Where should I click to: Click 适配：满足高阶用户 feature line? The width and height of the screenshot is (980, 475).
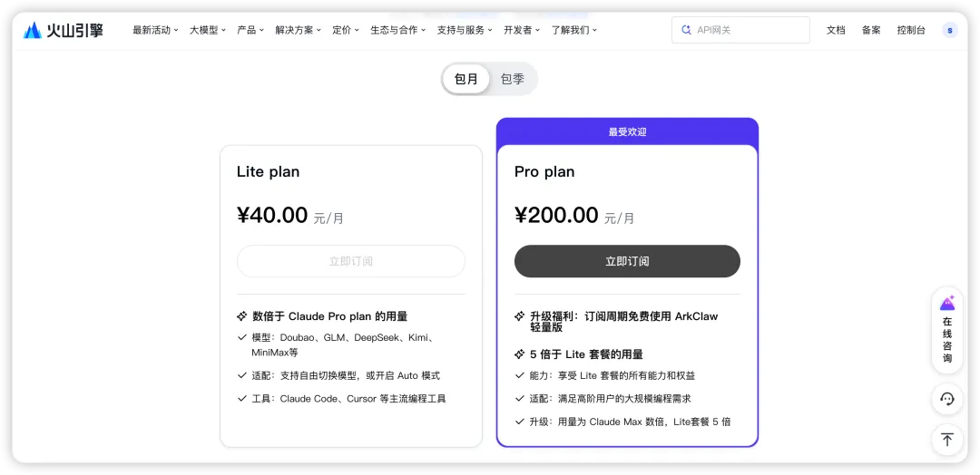(610, 398)
